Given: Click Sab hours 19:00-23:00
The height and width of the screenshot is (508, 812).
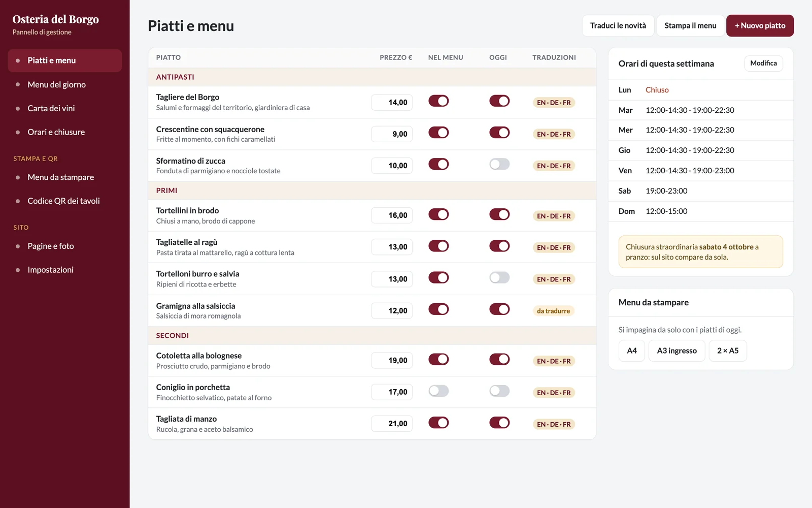Looking at the screenshot, I should point(666,191).
